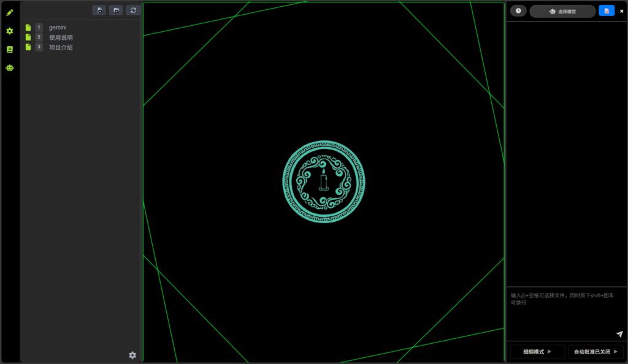Image resolution: width=628 pixels, height=364 pixels.
Task: Open chat history clock button
Action: pyautogui.click(x=518, y=11)
